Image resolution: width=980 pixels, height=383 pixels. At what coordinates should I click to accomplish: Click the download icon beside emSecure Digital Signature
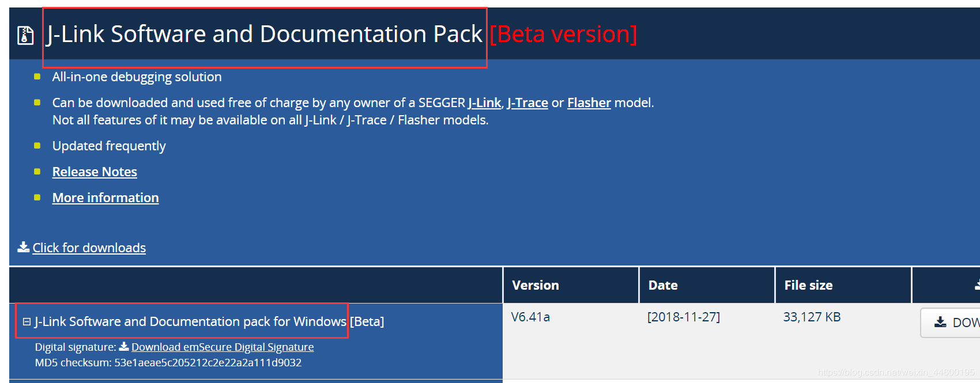[123, 346]
